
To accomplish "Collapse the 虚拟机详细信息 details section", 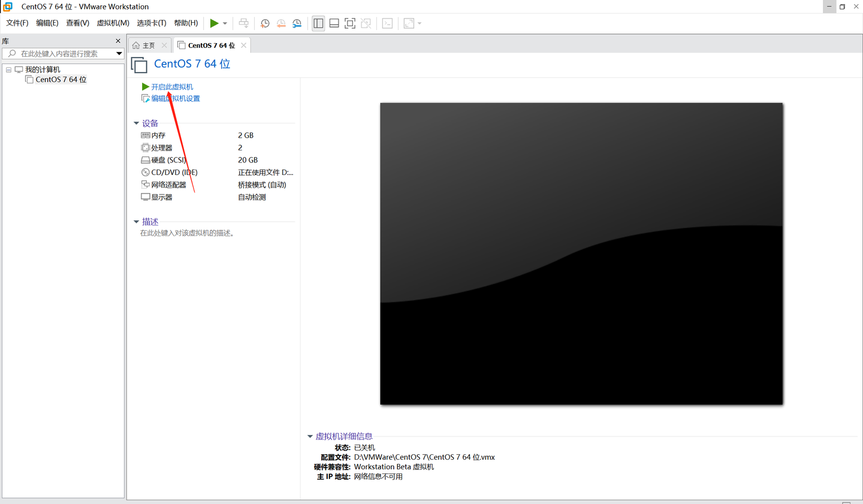I will pyautogui.click(x=310, y=436).
